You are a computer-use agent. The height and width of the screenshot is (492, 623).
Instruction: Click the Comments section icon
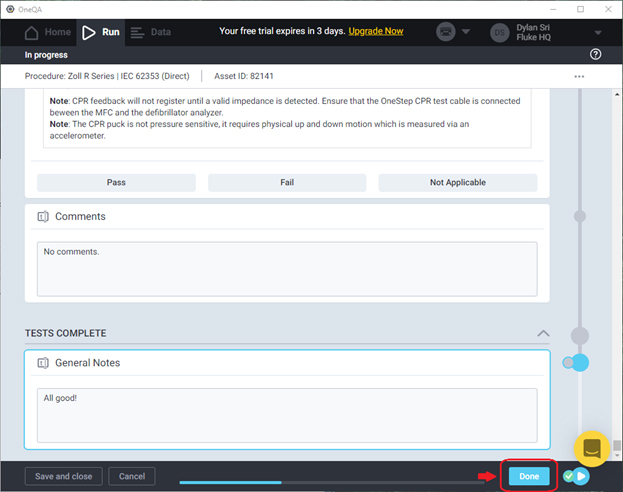(43, 217)
